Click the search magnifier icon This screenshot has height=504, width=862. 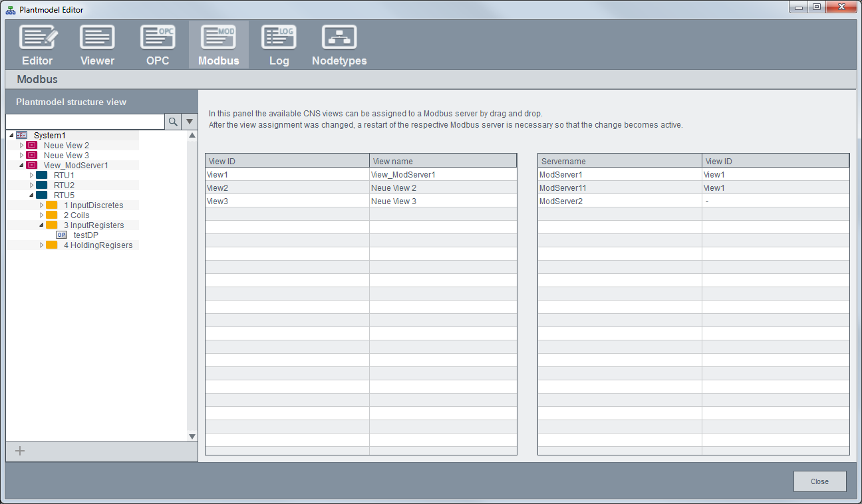(173, 122)
